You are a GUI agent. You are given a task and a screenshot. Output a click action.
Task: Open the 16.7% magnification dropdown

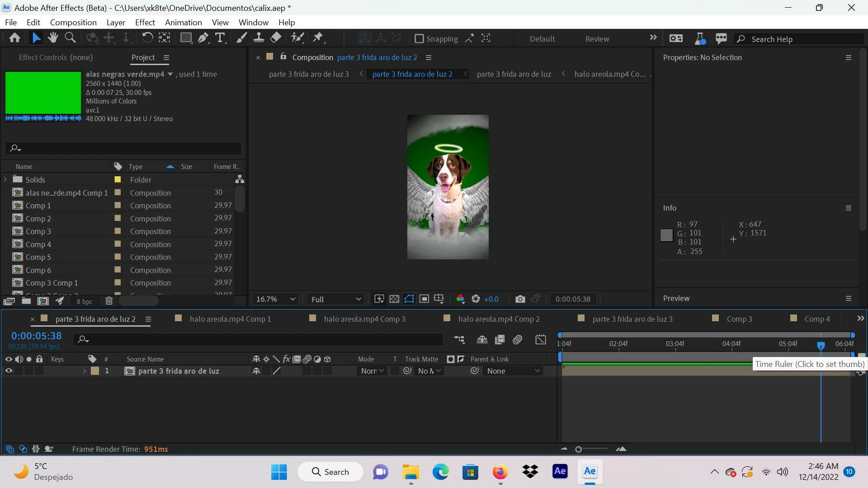click(x=275, y=299)
